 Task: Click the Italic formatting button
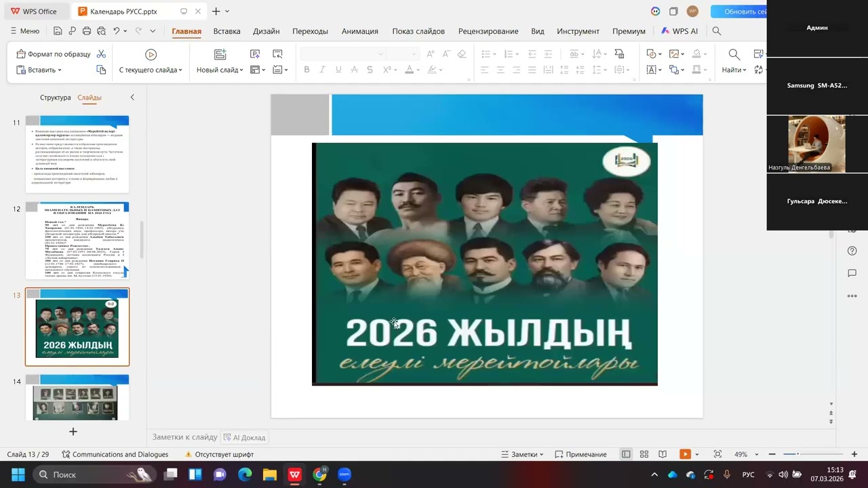click(322, 70)
